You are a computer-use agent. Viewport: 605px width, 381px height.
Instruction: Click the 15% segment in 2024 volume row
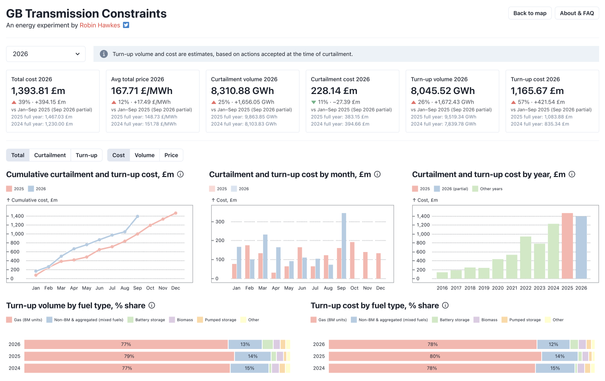[250, 368]
